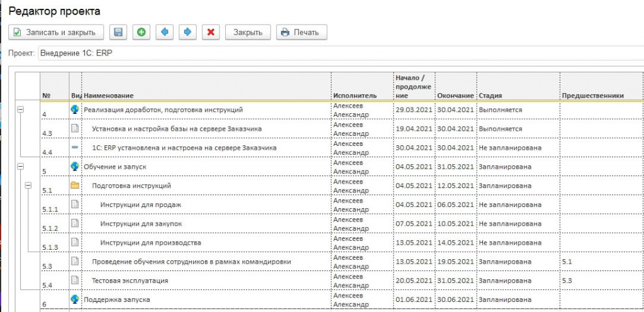Click start date 20.05.2021
Viewport: 644px width, 312px height.
pos(414,281)
